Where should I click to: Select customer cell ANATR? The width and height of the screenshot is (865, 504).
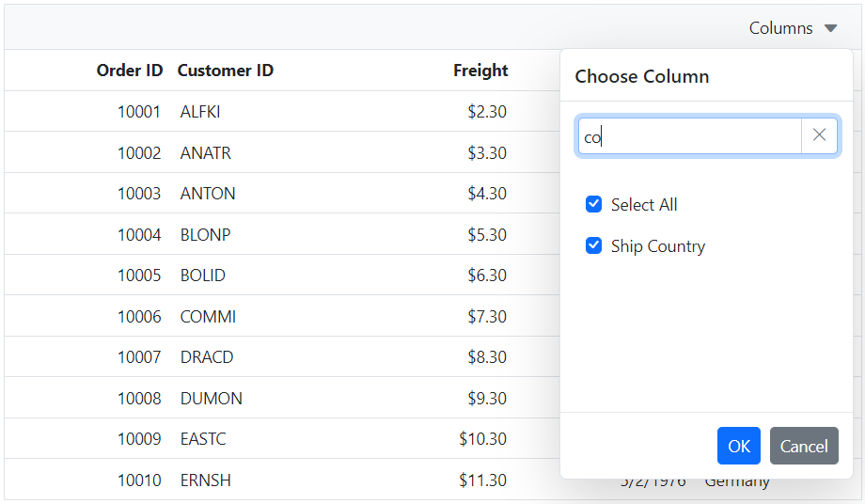click(205, 152)
